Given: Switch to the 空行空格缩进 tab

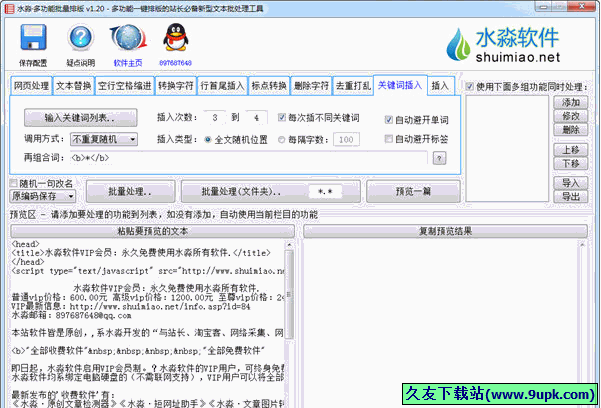Looking at the screenshot, I should click(125, 86).
